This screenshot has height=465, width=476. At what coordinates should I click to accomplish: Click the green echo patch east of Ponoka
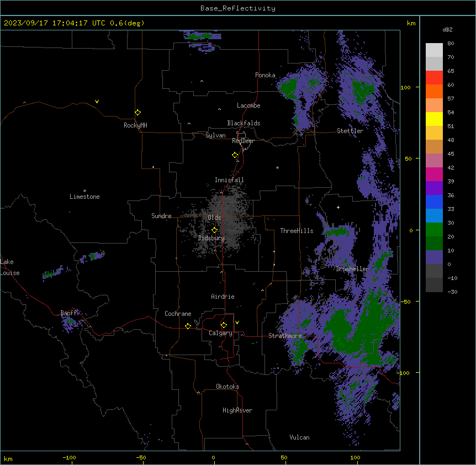tap(288, 87)
